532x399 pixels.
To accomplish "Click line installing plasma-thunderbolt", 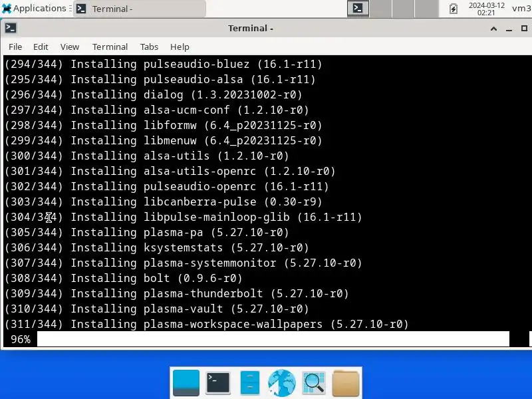I will point(176,293).
